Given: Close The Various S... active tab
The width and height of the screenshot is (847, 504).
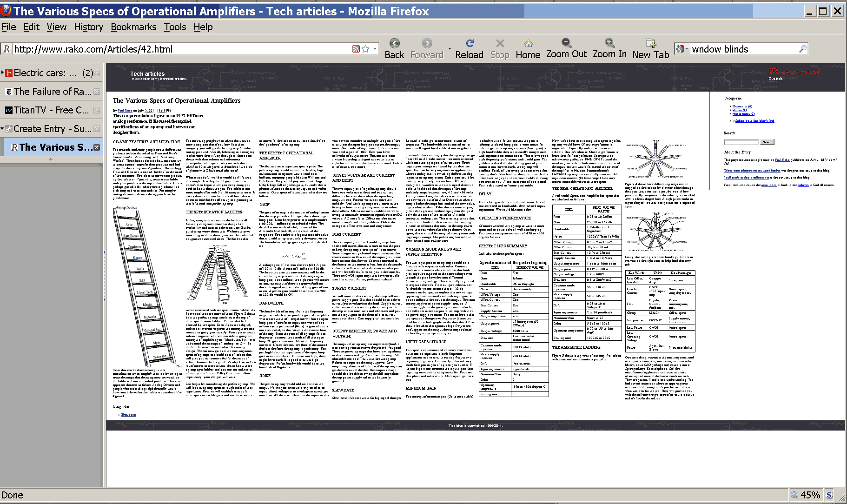Looking at the screenshot, I should (x=97, y=147).
